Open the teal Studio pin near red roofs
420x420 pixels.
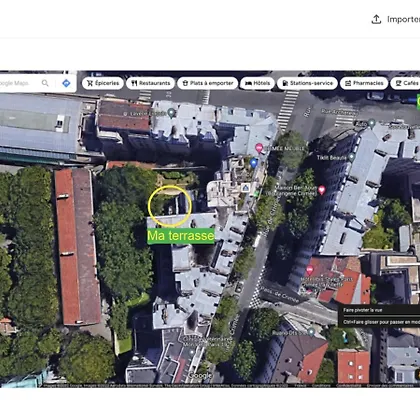coord(311,332)
